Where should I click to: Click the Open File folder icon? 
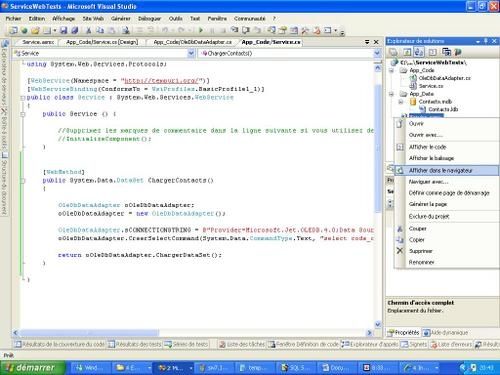[x=35, y=31]
